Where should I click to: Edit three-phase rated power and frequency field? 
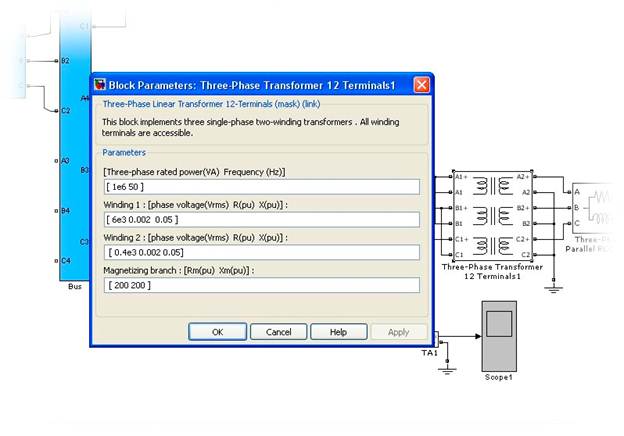point(261,187)
